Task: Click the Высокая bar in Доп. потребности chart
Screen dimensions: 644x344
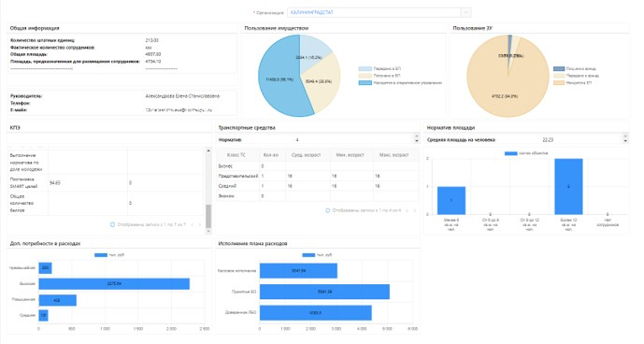Action: [114, 284]
